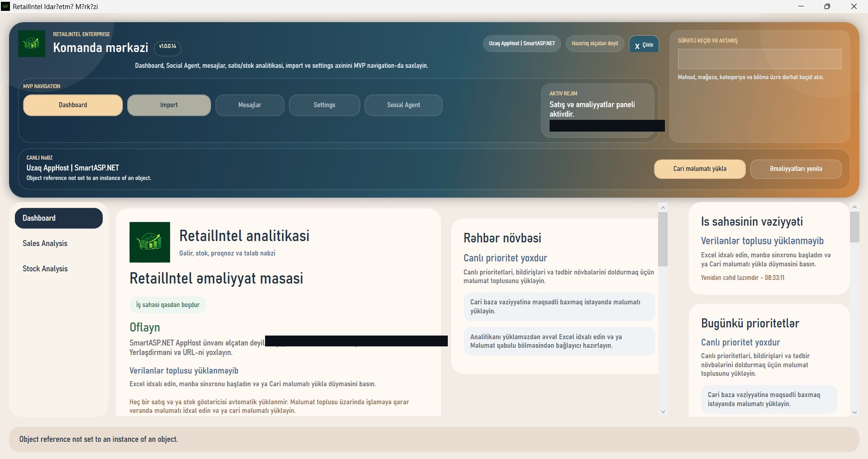The image size is (868, 459).
Task: Click Canlı prioritet yoxdur under Bugünkü prioritetlər
Action: click(x=740, y=342)
